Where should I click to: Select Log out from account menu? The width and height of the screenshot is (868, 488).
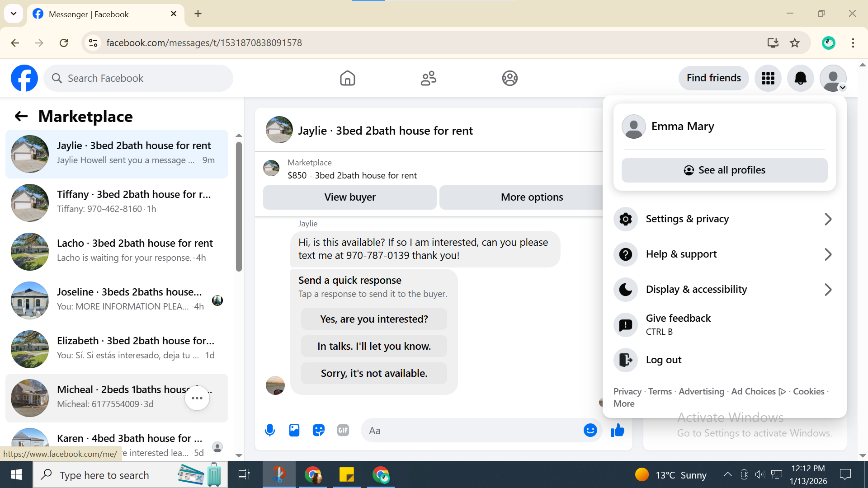[x=664, y=360]
